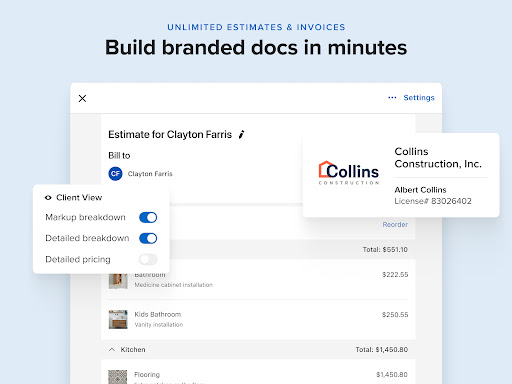Click the CF avatar for Clayton Farris
The width and height of the screenshot is (512, 384).
tap(115, 174)
